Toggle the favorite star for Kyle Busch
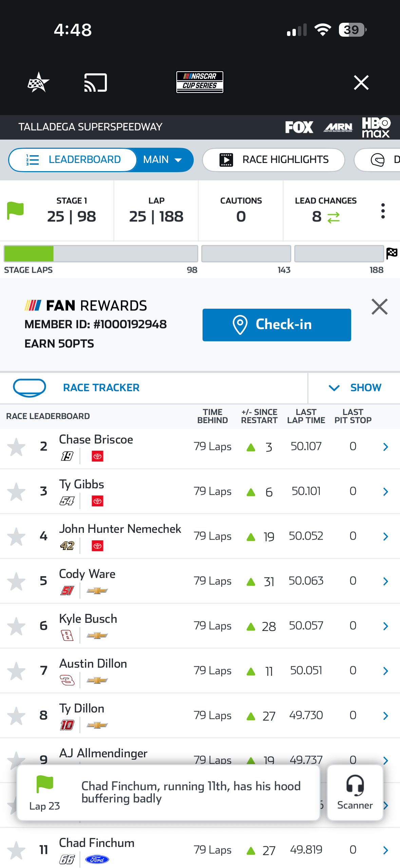Viewport: 400px width, 868px height. point(16,626)
